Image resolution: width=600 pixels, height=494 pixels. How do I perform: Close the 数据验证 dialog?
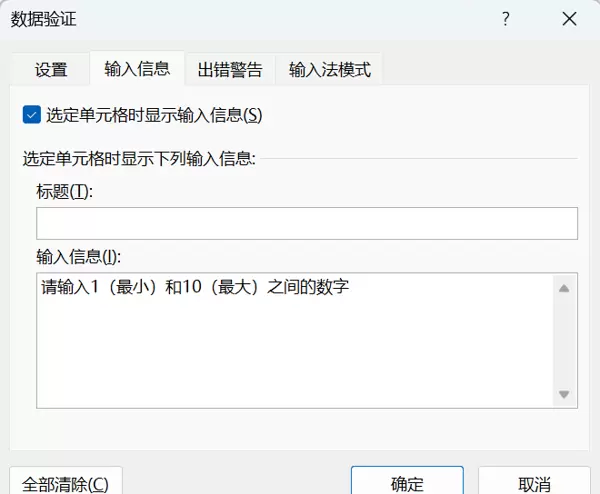569,19
